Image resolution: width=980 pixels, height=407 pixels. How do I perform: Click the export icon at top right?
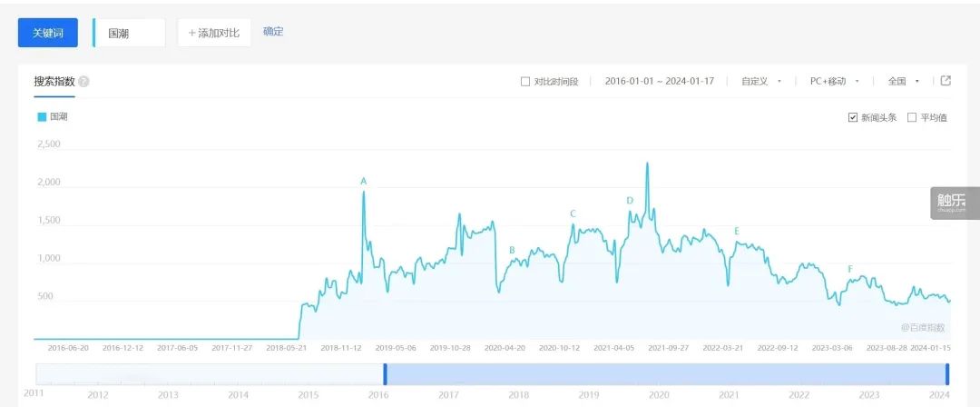(x=946, y=81)
